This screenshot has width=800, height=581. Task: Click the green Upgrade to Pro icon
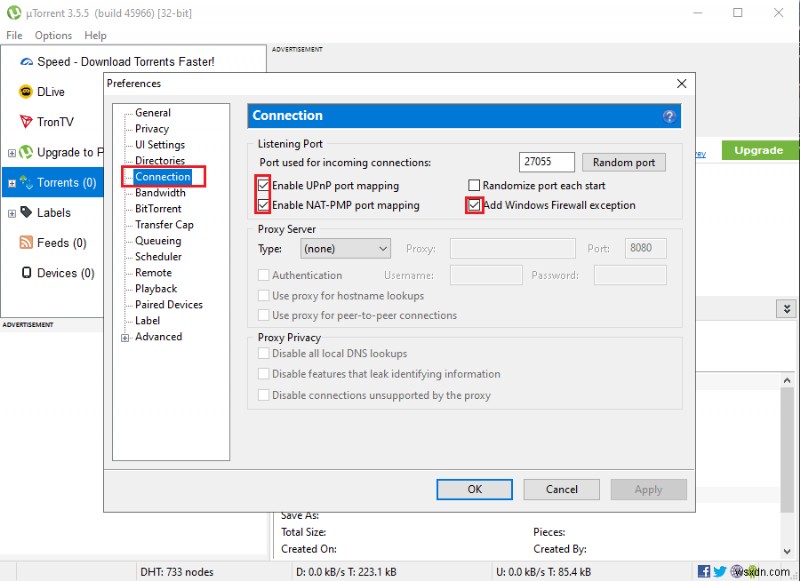point(26,152)
